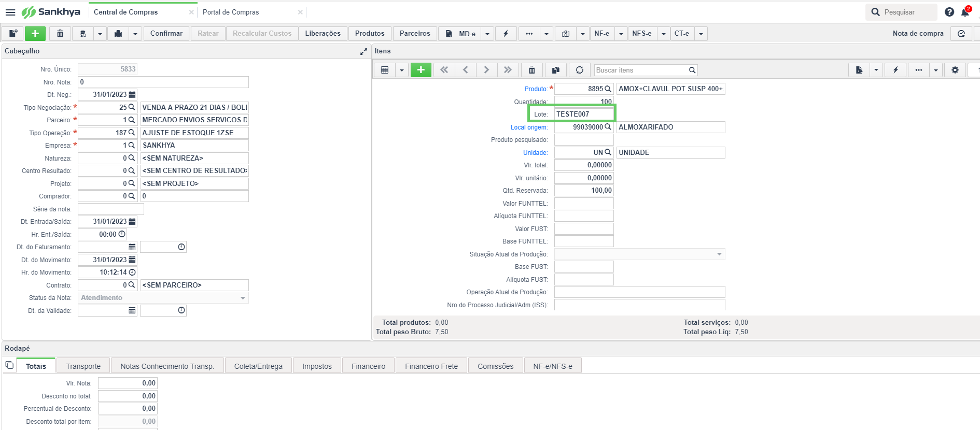The image size is (980, 430).
Task: Click the magnifier in Buscar itens field
Action: (692, 70)
